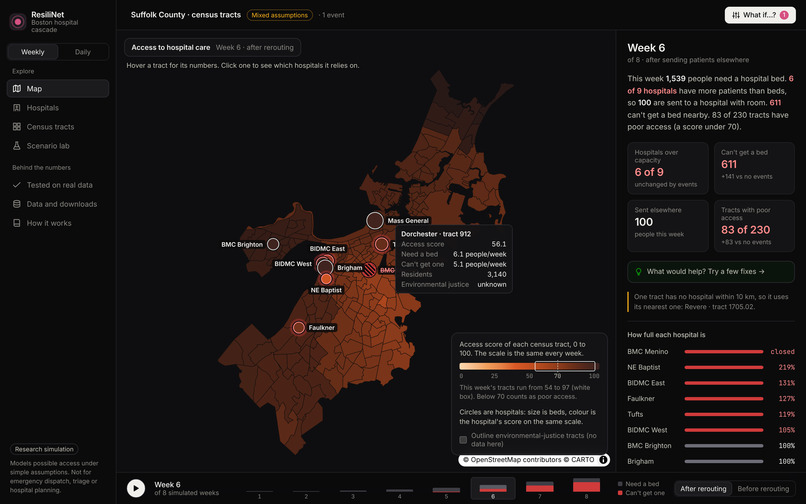The height and width of the screenshot is (504, 806).
Task: Play the weekly simulation
Action: [136, 488]
